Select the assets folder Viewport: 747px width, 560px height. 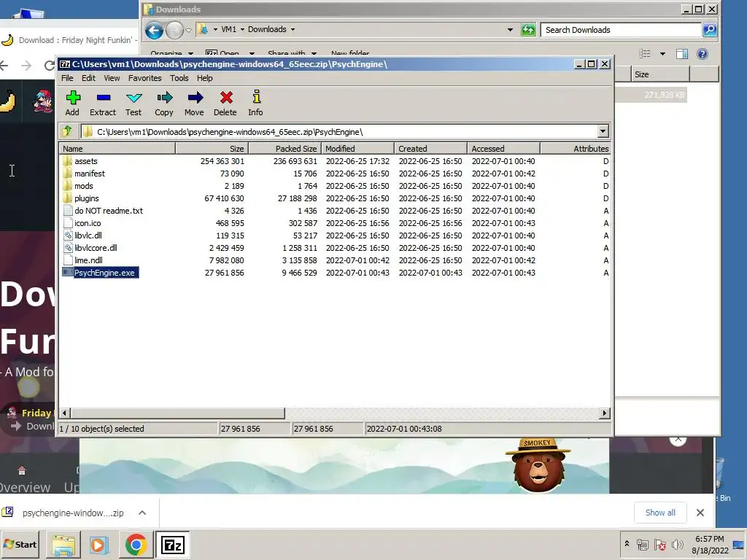(x=86, y=161)
